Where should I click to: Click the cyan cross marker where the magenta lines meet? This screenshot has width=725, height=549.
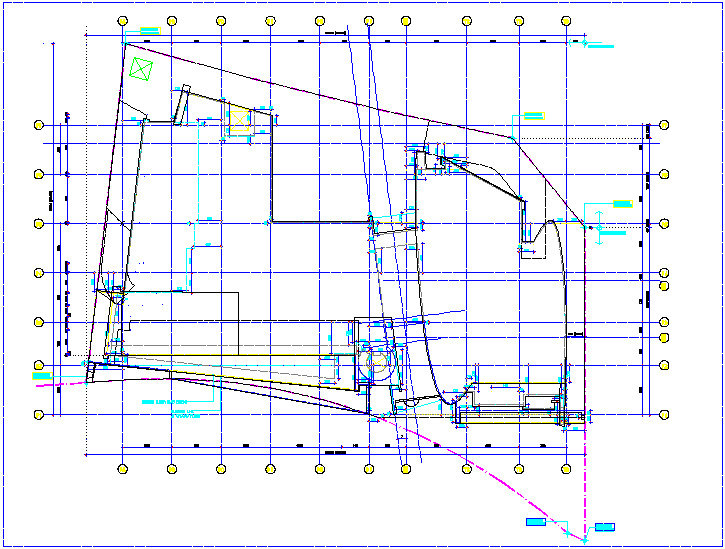[x=584, y=540]
